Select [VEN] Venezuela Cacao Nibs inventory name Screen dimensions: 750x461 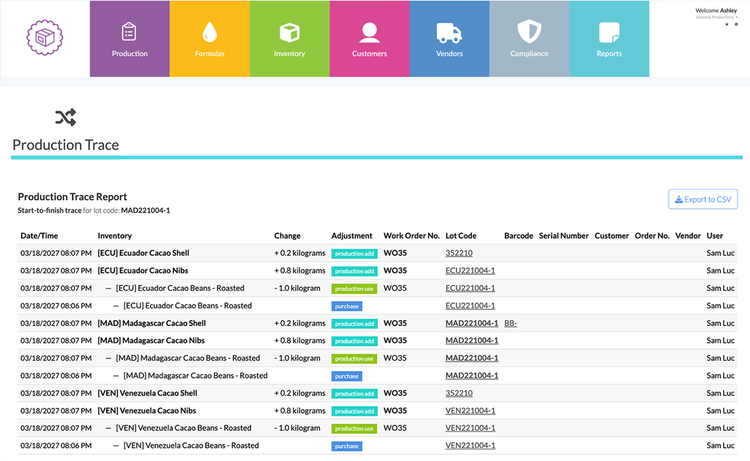click(147, 411)
